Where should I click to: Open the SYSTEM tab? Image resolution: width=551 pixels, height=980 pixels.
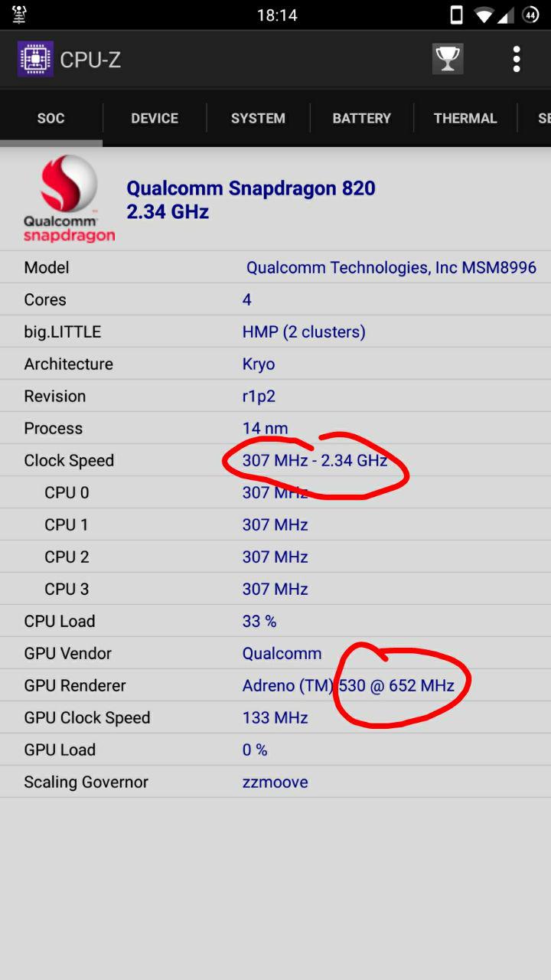coord(258,118)
